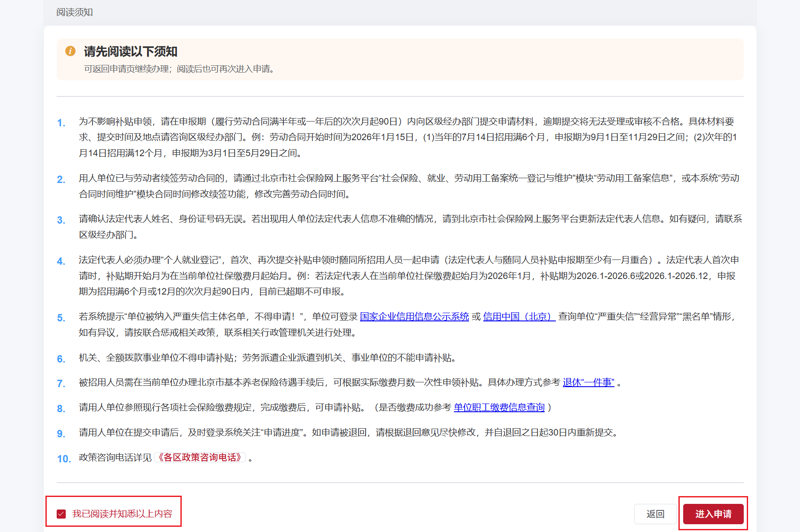This screenshot has width=800, height=532.
Task: Click the 进入申请 button
Action: tap(713, 514)
